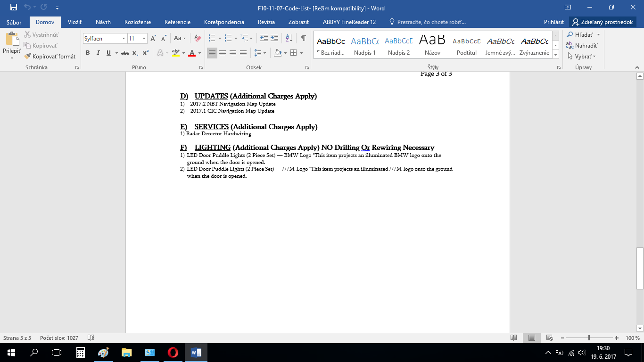644x362 pixels.
Task: Toggle show paragraph marks
Action: [x=304, y=39]
